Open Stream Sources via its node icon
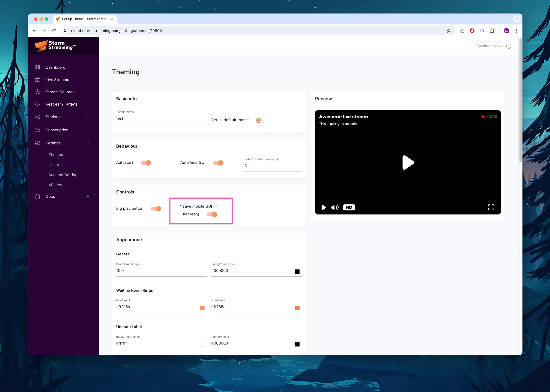The width and height of the screenshot is (550, 392). pos(38,92)
